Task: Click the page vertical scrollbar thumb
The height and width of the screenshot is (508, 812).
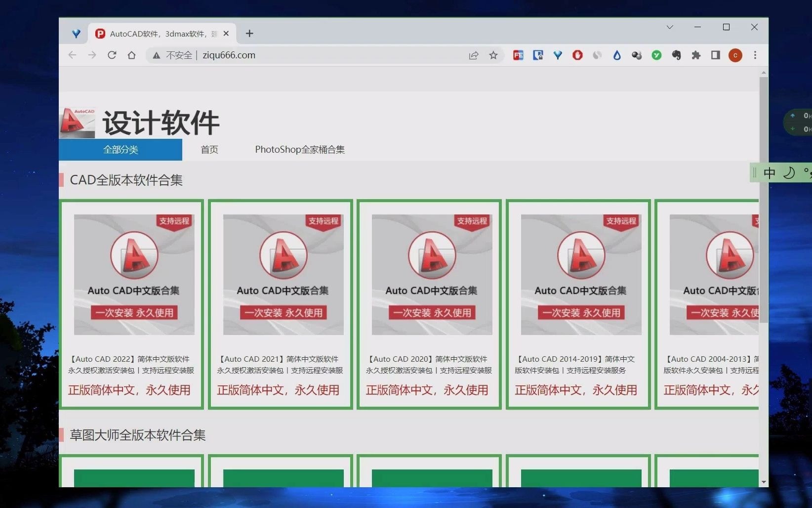Action: (x=764, y=200)
